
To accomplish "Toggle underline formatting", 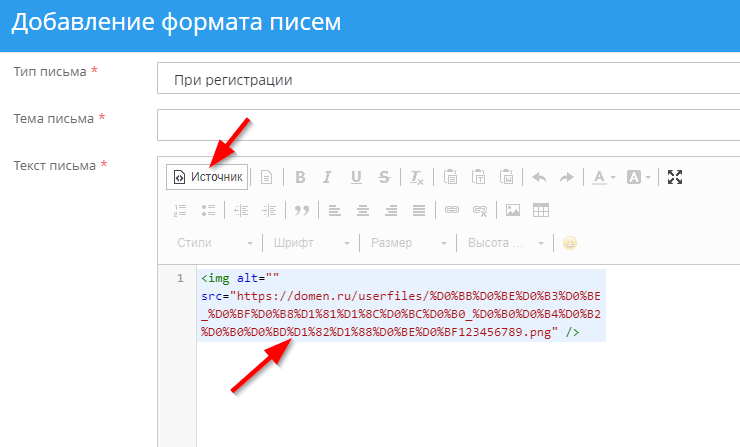I will [356, 177].
